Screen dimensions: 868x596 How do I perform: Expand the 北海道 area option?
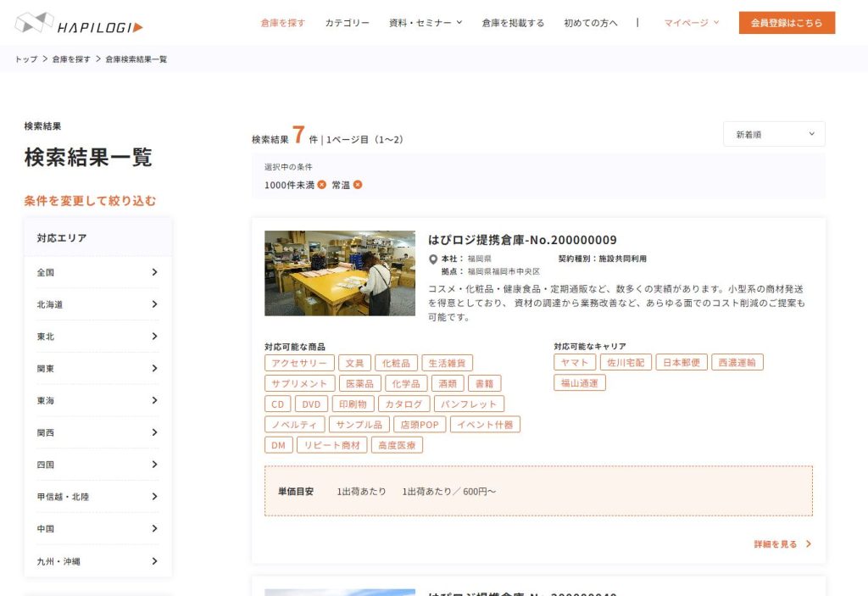97,304
